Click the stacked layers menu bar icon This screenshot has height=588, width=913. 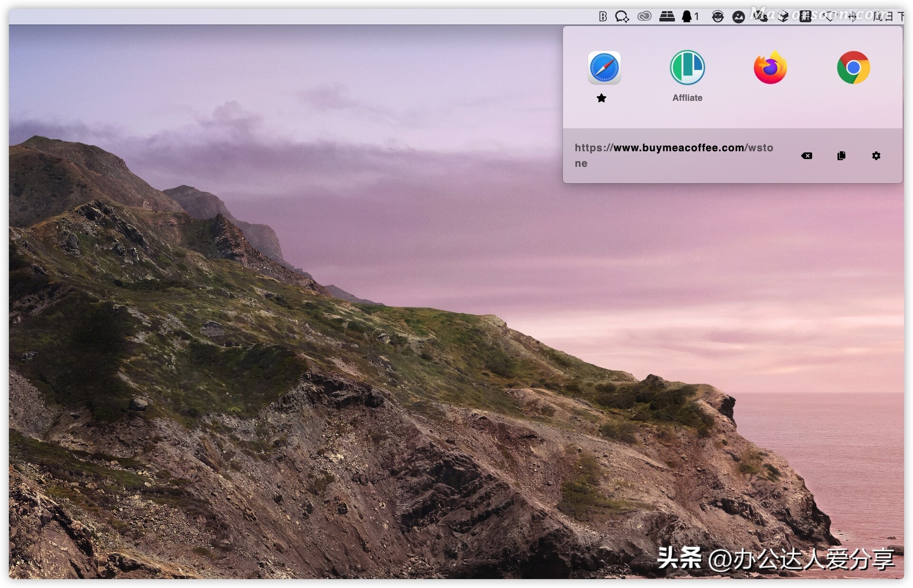[667, 16]
